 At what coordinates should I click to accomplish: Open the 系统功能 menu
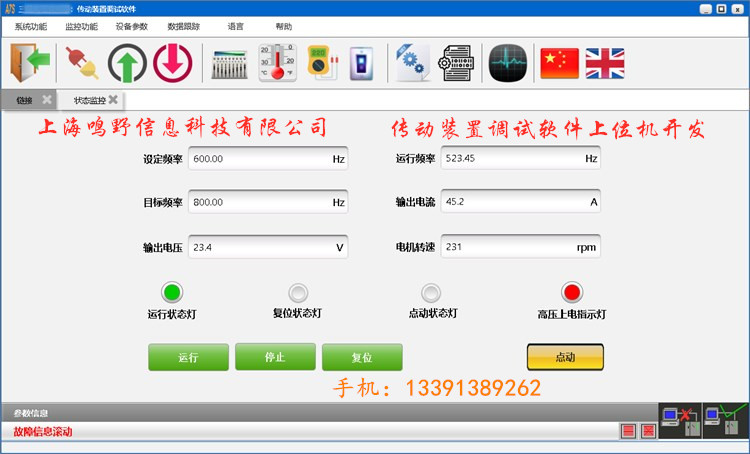[x=31, y=27]
